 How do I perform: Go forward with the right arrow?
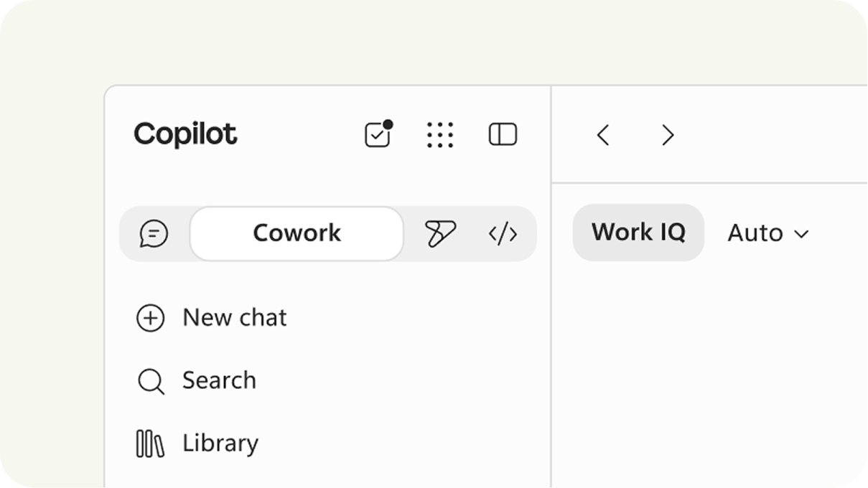coord(668,135)
